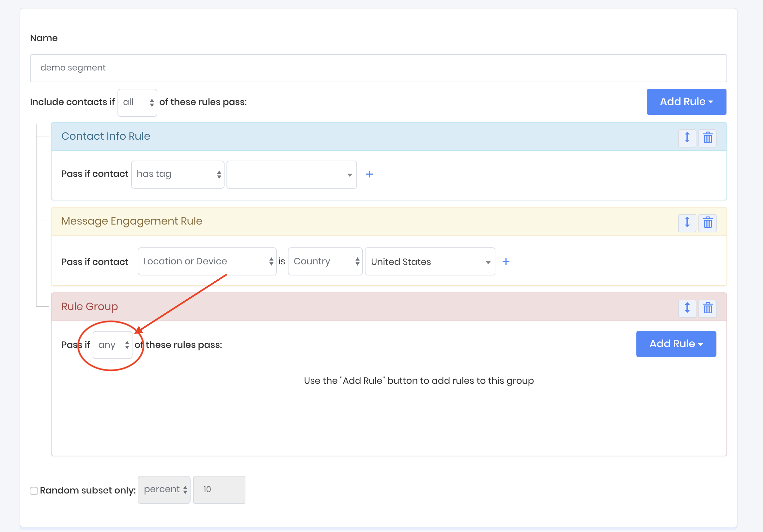Click the top Add Rule button

coord(686,102)
